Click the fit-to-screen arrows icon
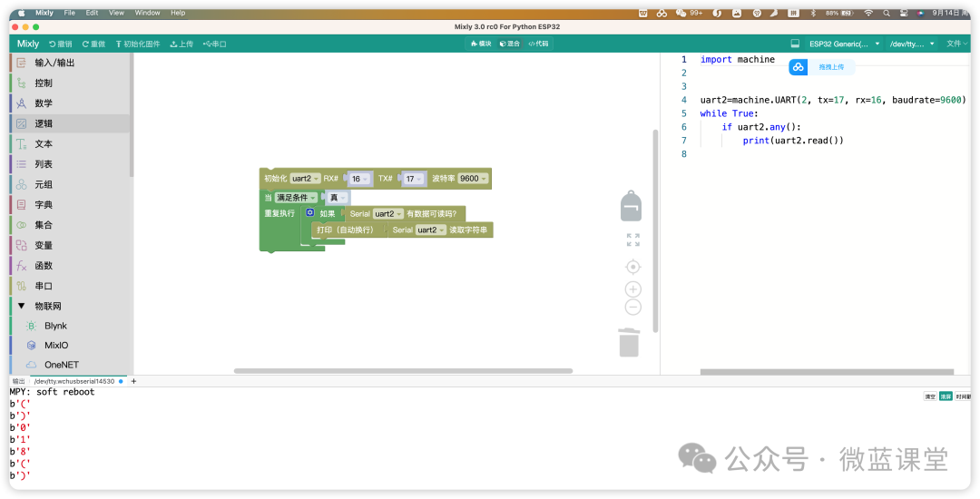The width and height of the screenshot is (980, 499). [632, 240]
